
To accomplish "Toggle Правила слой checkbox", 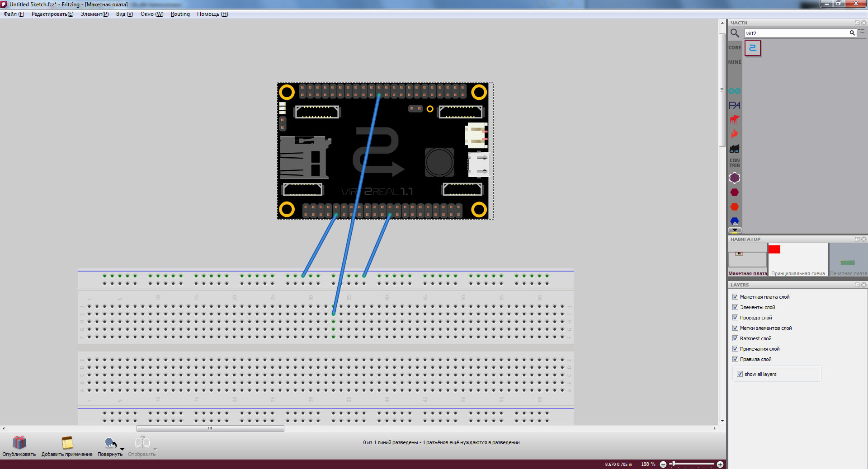I will tap(735, 359).
